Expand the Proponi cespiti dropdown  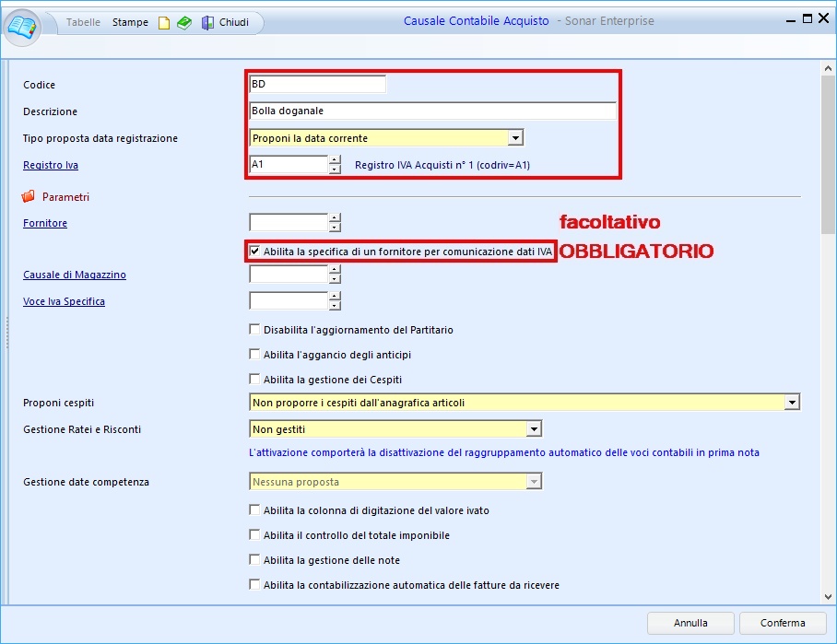pyautogui.click(x=791, y=403)
